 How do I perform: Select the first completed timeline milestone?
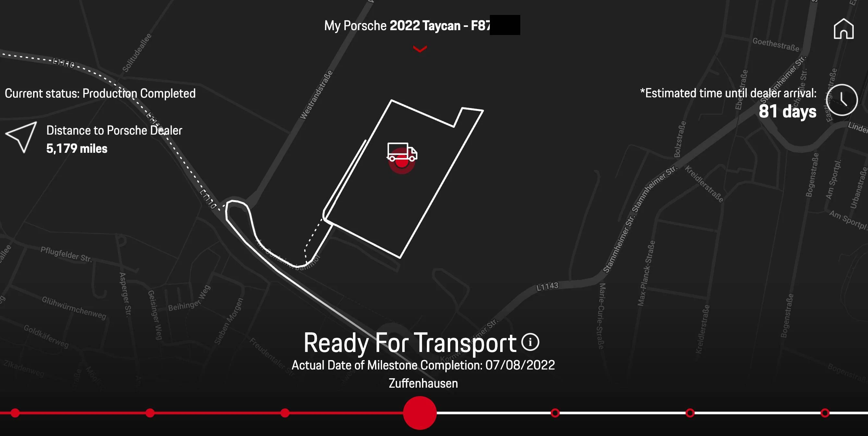click(15, 413)
